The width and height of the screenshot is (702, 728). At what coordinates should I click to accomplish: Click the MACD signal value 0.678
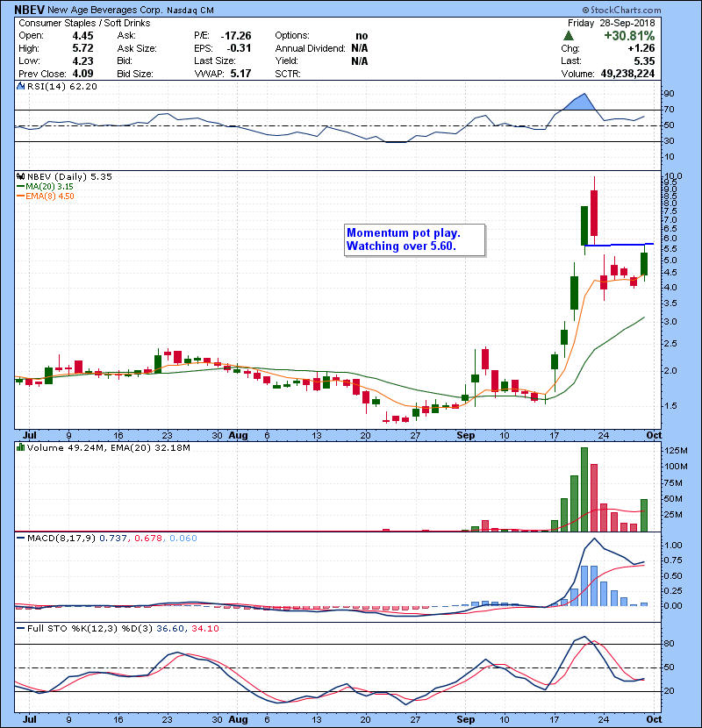click(147, 539)
